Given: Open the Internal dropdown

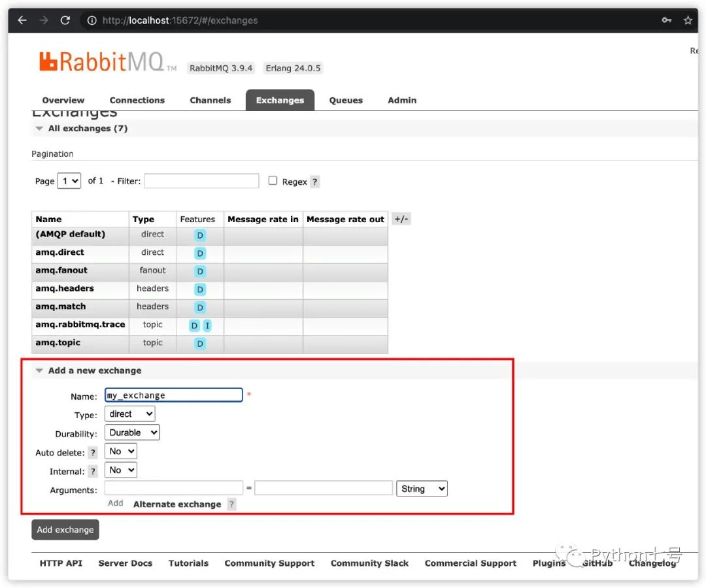Looking at the screenshot, I should [121, 470].
